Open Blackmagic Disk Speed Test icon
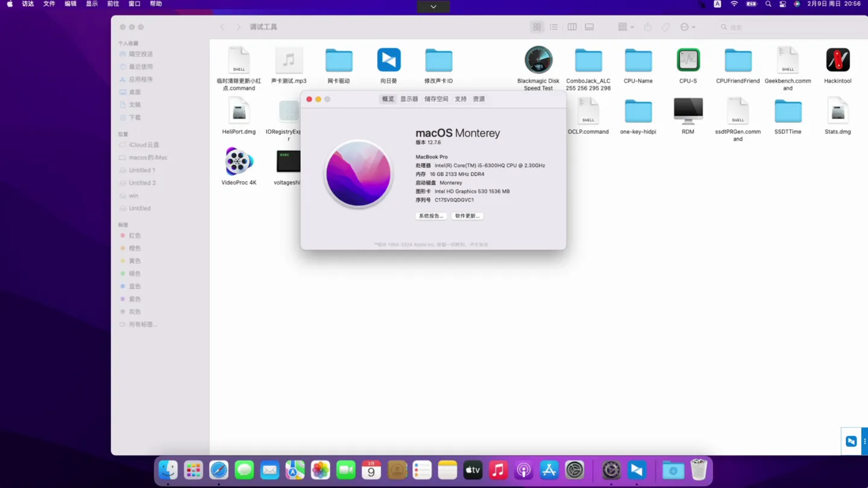Image resolution: width=868 pixels, height=488 pixels. click(x=538, y=60)
